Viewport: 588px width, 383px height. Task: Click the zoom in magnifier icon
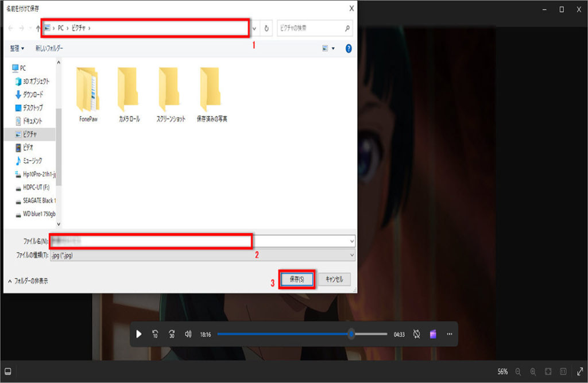(533, 372)
